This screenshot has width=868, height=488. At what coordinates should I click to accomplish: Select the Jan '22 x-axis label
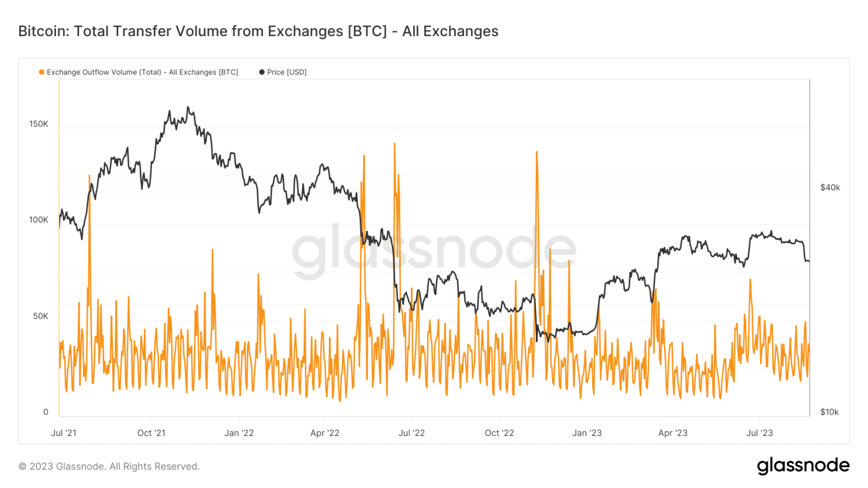click(x=239, y=433)
